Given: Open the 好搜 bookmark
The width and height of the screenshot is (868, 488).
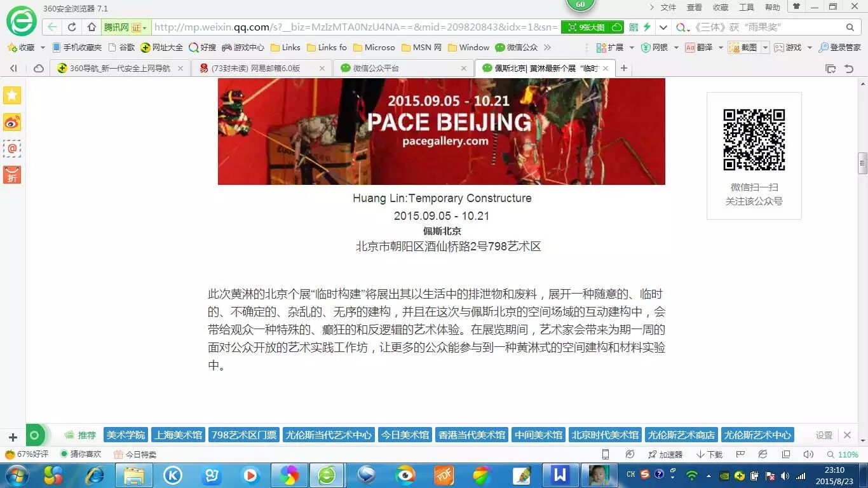Looking at the screenshot, I should (202, 48).
